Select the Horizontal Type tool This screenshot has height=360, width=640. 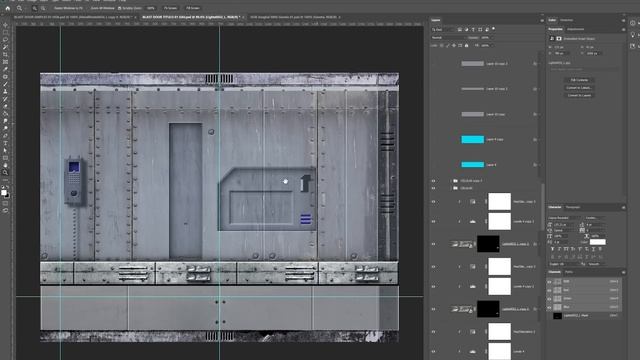click(5, 143)
